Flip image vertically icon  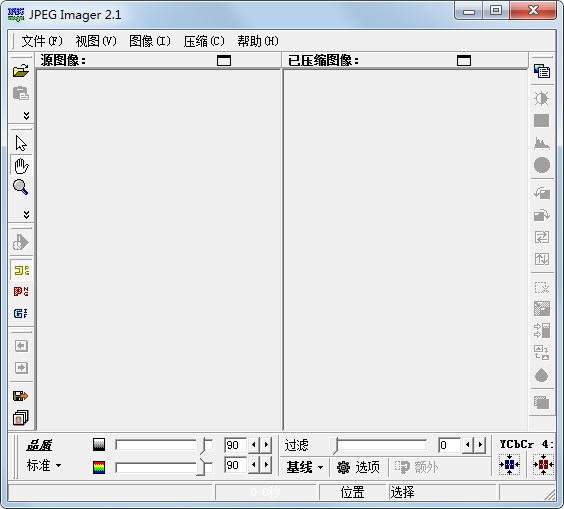542,259
